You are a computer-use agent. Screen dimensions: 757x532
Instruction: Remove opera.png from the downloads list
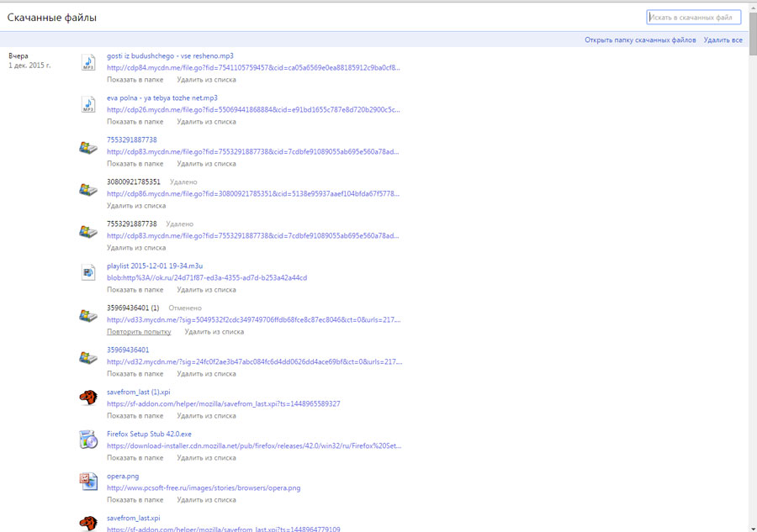coord(206,500)
